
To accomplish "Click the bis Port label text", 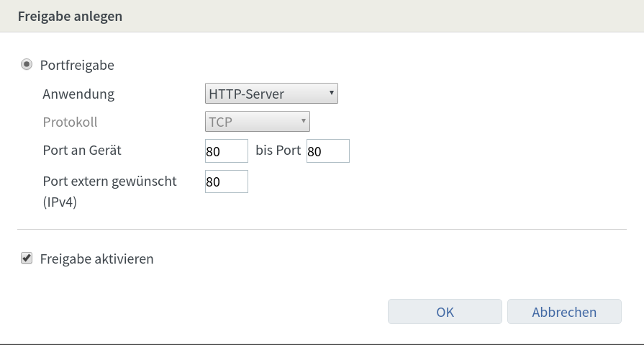I will [x=278, y=151].
